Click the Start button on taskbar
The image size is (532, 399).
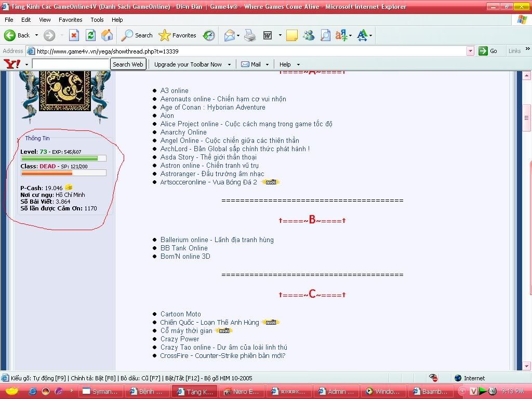pyautogui.click(x=12, y=391)
